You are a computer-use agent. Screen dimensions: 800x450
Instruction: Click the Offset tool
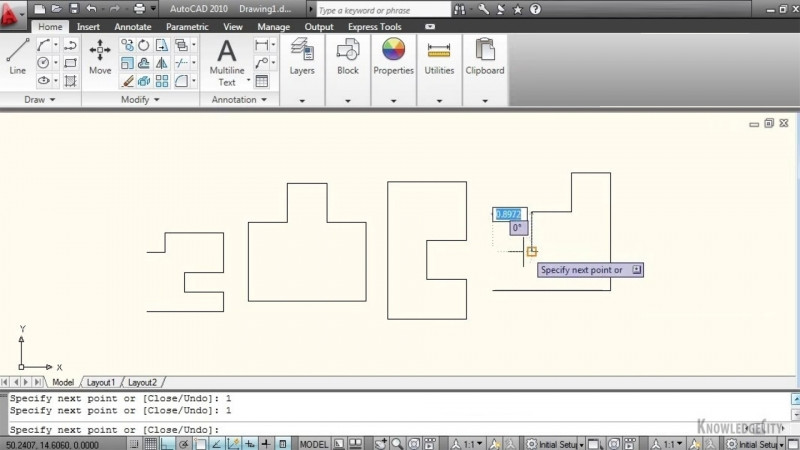tap(144, 63)
